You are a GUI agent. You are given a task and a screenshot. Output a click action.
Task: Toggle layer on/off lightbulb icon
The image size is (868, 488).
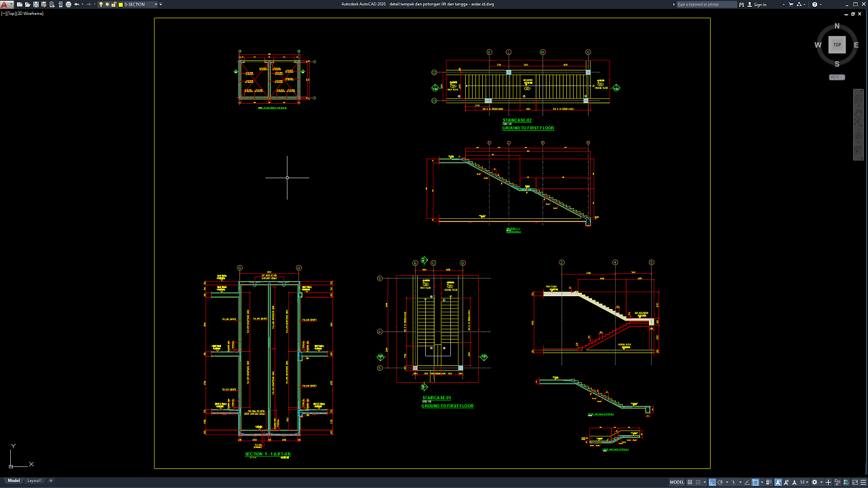click(101, 4)
